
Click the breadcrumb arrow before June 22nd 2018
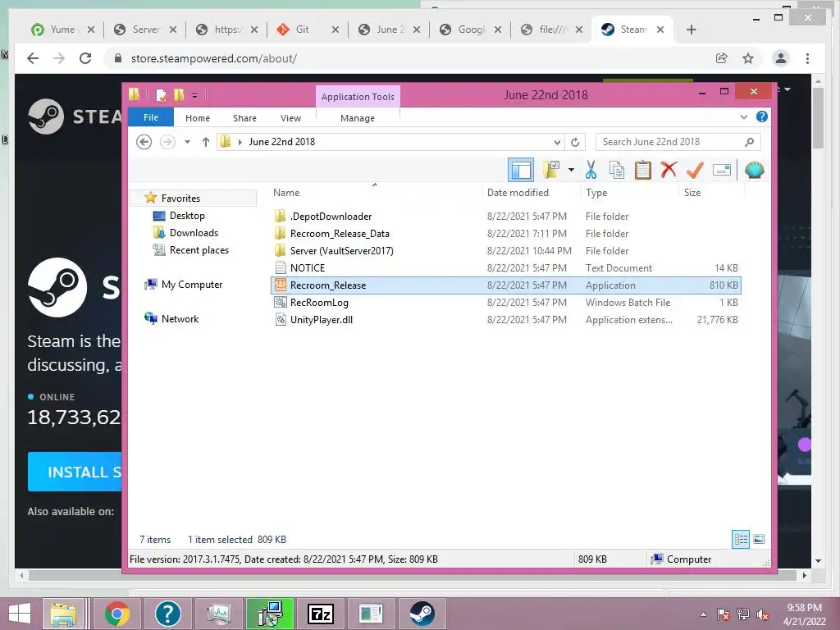[240, 142]
